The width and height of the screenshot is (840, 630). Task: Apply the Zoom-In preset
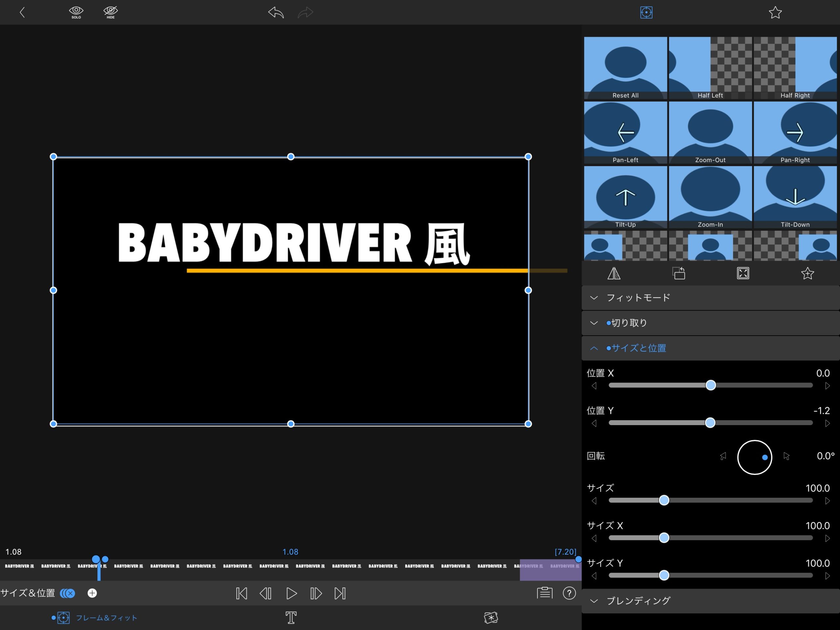710,197
